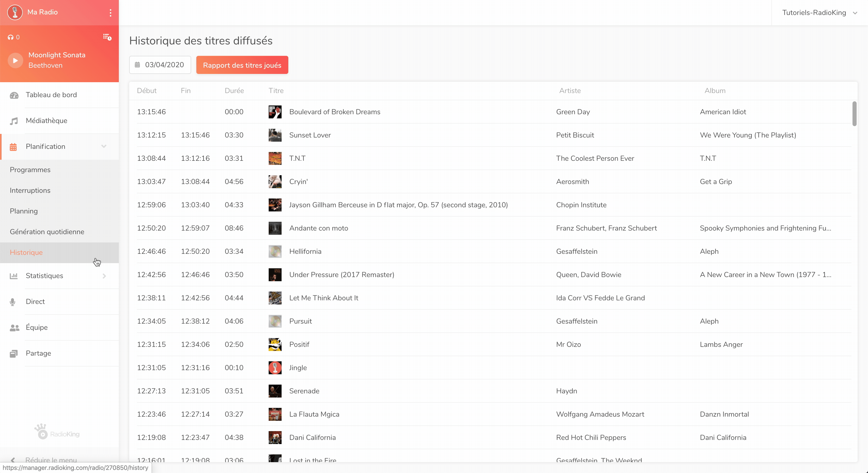Click the Album column header

[x=715, y=91]
